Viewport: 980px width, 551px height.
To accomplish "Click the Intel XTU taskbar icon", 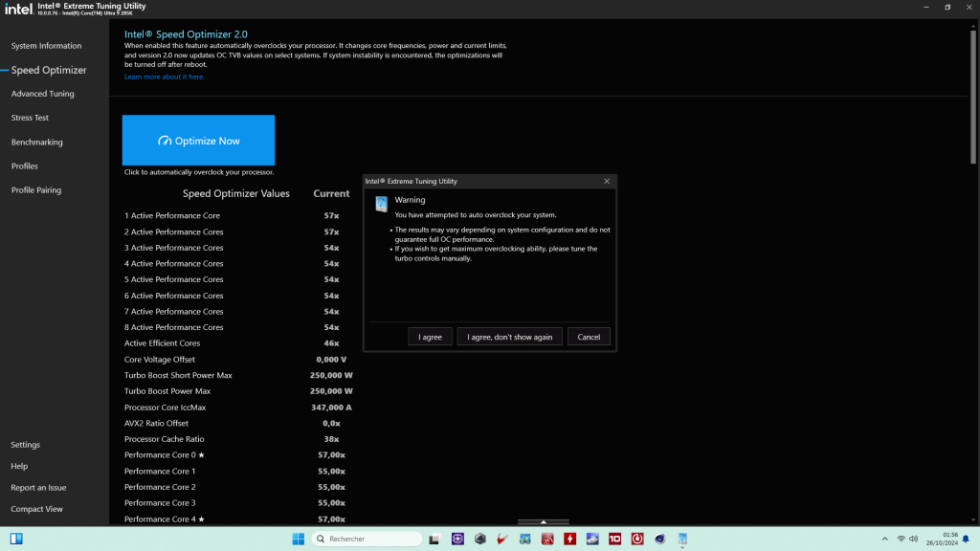I will tap(682, 539).
